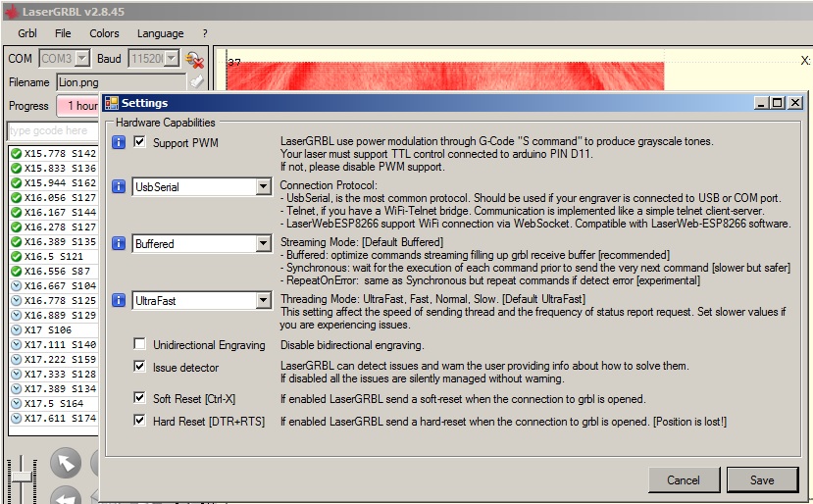Open the UsbSerial connection protocol dropdown
This screenshot has height=504, width=813.
click(264, 186)
